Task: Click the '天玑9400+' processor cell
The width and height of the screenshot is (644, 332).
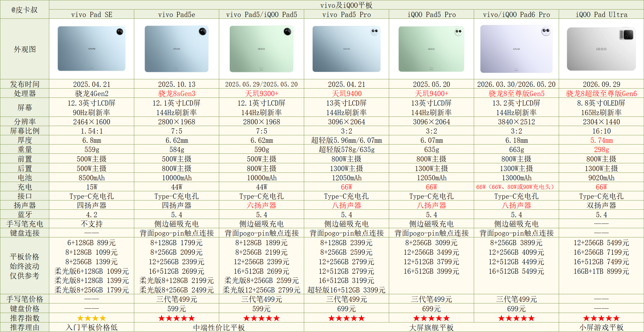Action: tap(431, 93)
